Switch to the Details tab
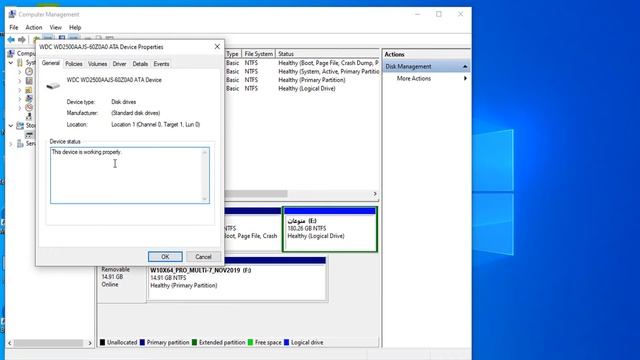 point(140,64)
